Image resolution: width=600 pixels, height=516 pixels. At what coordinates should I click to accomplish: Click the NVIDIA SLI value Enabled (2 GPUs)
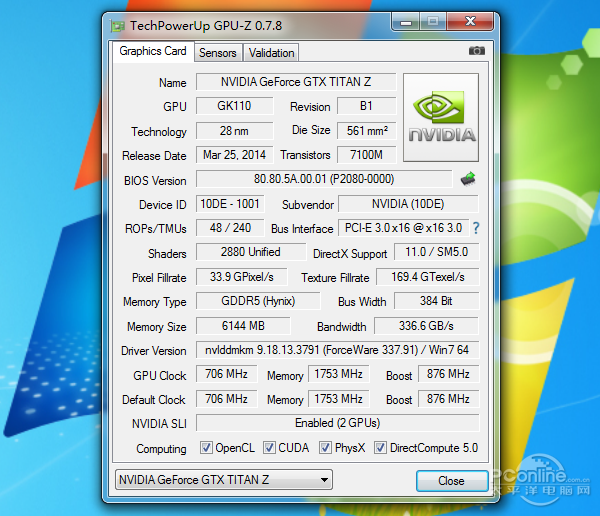pyautogui.click(x=338, y=423)
